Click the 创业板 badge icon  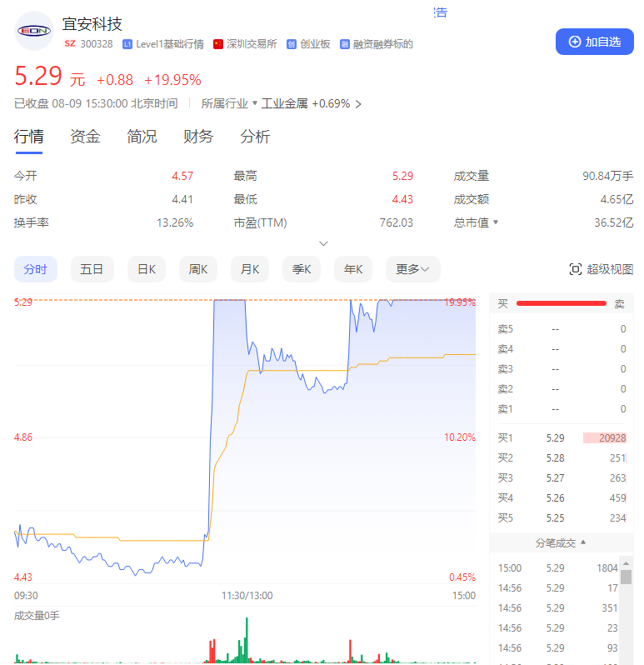tap(292, 44)
